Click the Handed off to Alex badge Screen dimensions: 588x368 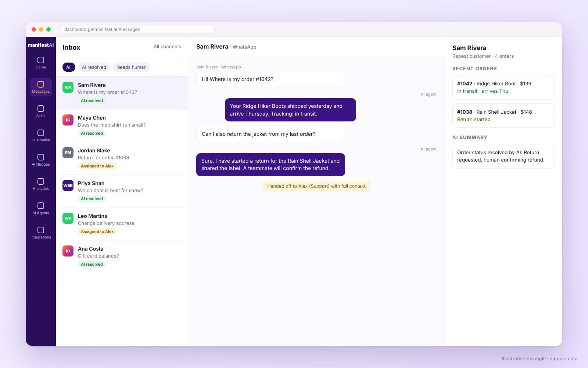[316, 186]
